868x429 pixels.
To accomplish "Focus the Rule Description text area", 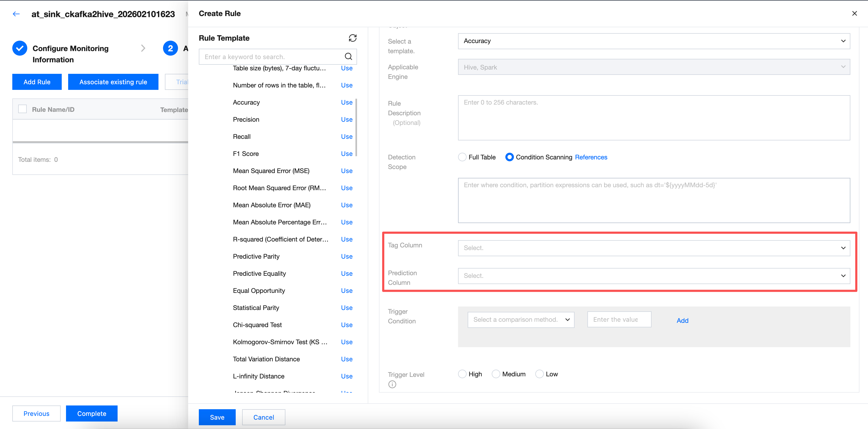I will 653,118.
